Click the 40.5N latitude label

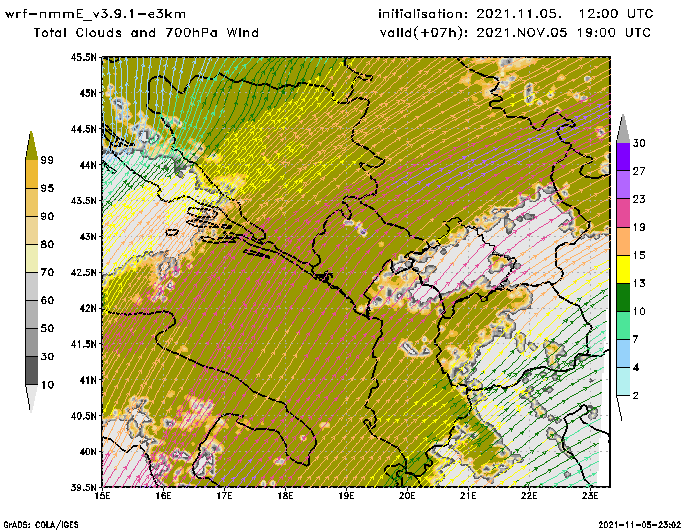point(83,416)
